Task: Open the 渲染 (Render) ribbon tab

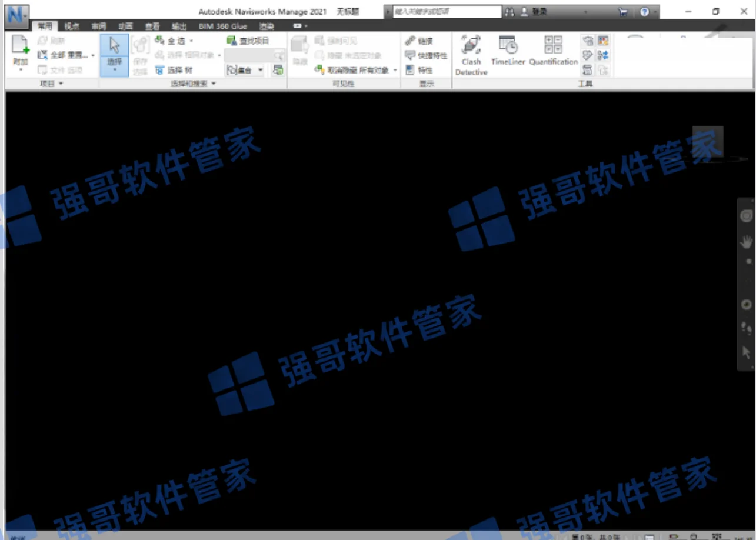Action: click(267, 26)
